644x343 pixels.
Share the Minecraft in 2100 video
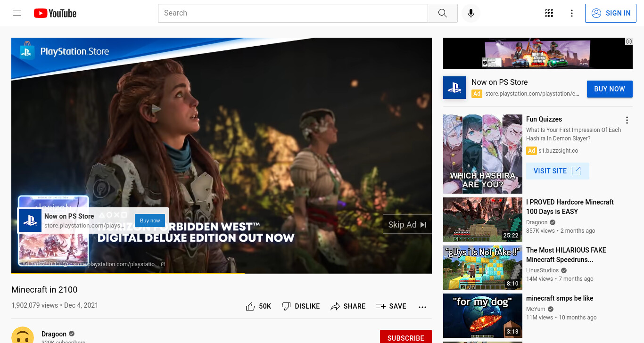pyautogui.click(x=348, y=306)
